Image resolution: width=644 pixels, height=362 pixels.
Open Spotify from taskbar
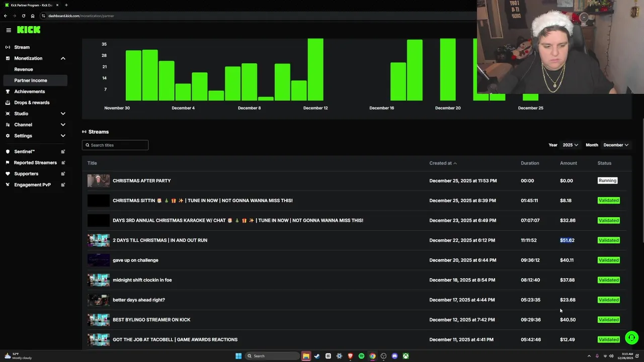[361, 356]
